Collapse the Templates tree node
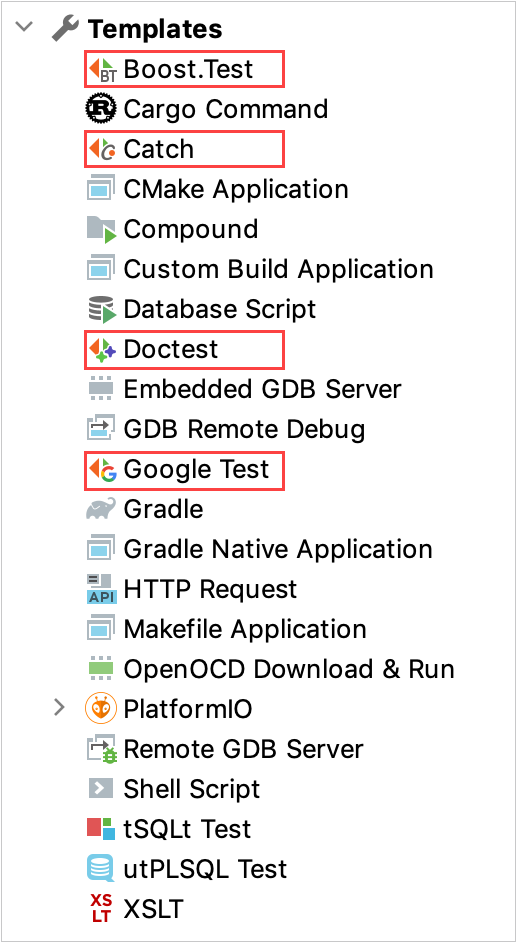Image resolution: width=516 pixels, height=942 pixels. pos(25,27)
